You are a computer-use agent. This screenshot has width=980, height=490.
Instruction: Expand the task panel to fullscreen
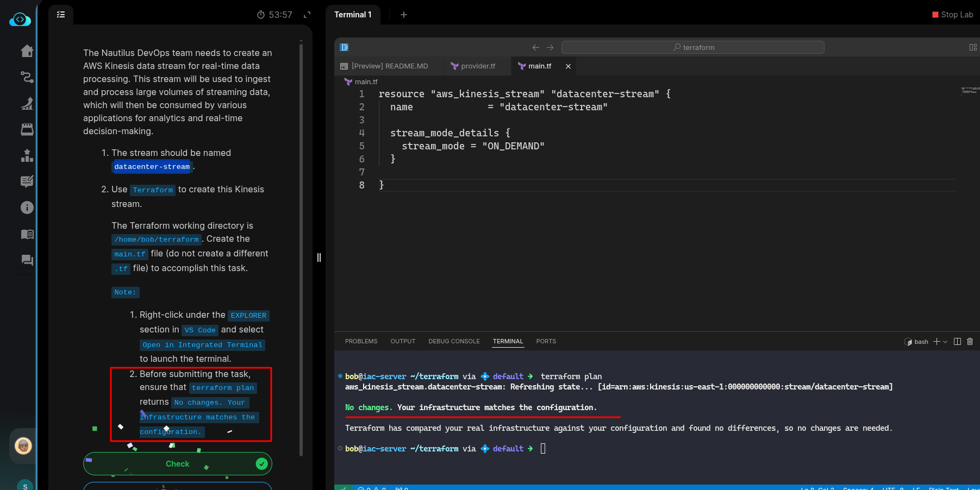[x=307, y=15]
